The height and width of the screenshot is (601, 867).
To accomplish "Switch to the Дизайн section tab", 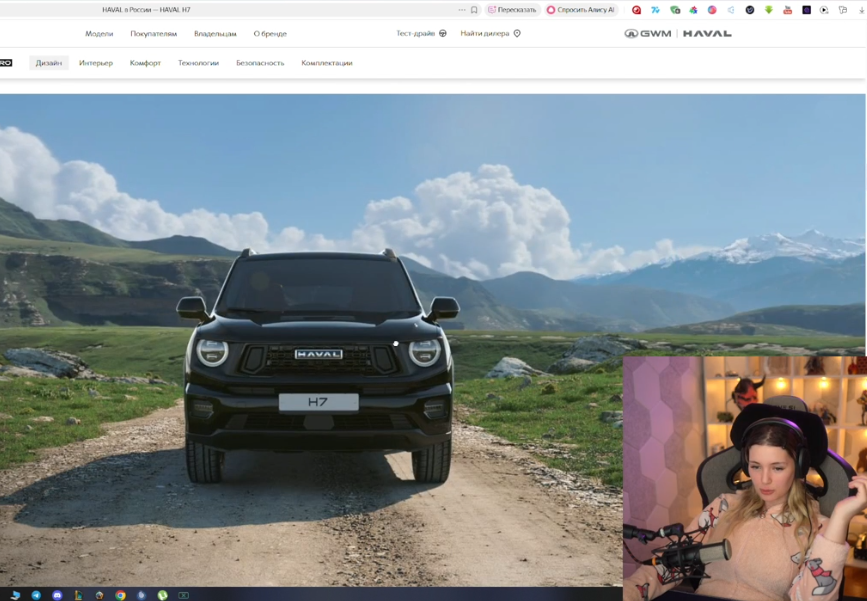I will [x=49, y=63].
